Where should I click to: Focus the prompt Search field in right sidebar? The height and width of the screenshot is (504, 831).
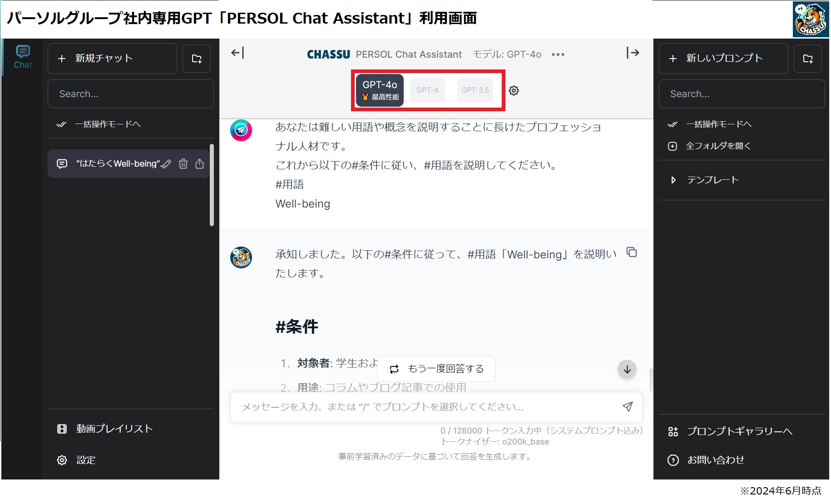pos(742,94)
